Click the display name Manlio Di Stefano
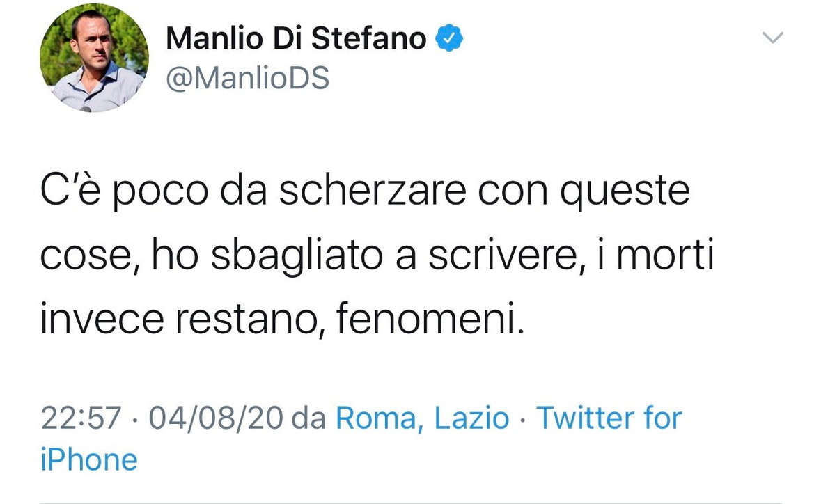The height and width of the screenshot is (504, 821). tap(297, 38)
